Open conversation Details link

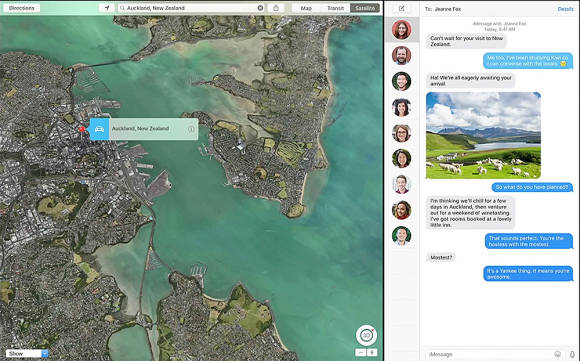(565, 9)
